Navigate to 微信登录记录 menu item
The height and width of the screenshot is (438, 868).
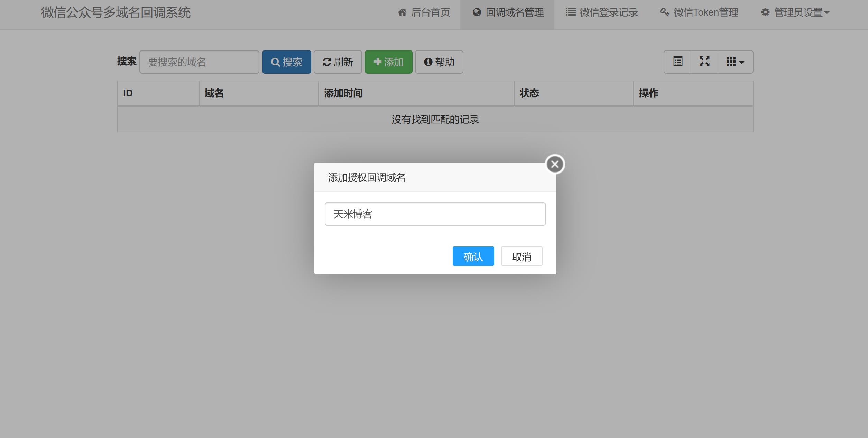tap(608, 12)
